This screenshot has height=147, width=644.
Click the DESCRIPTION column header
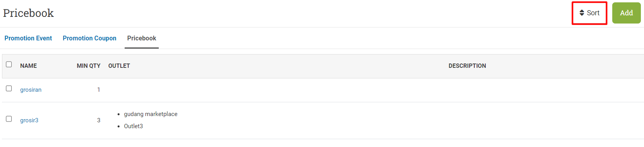pos(467,66)
